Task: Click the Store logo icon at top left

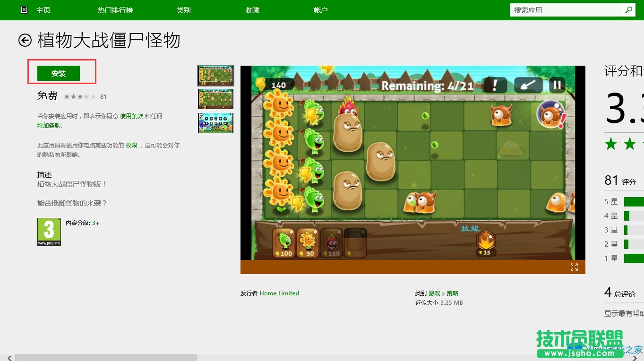Action: [23, 9]
